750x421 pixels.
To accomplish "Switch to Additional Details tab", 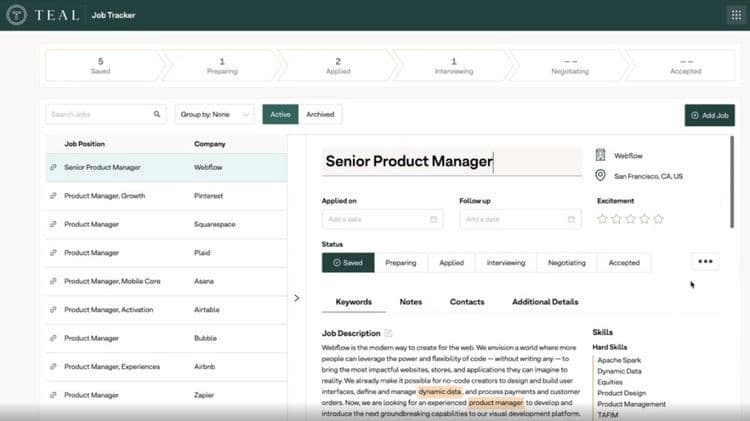I will click(545, 302).
